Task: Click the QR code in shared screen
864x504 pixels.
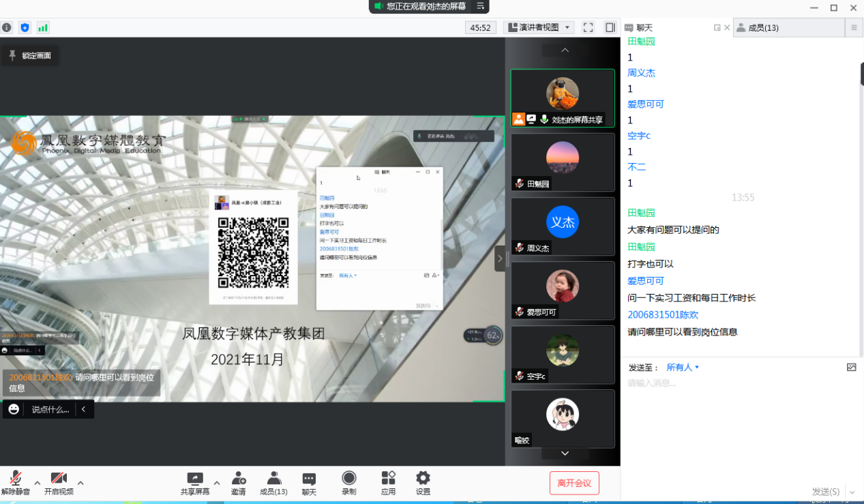Action: 253,252
